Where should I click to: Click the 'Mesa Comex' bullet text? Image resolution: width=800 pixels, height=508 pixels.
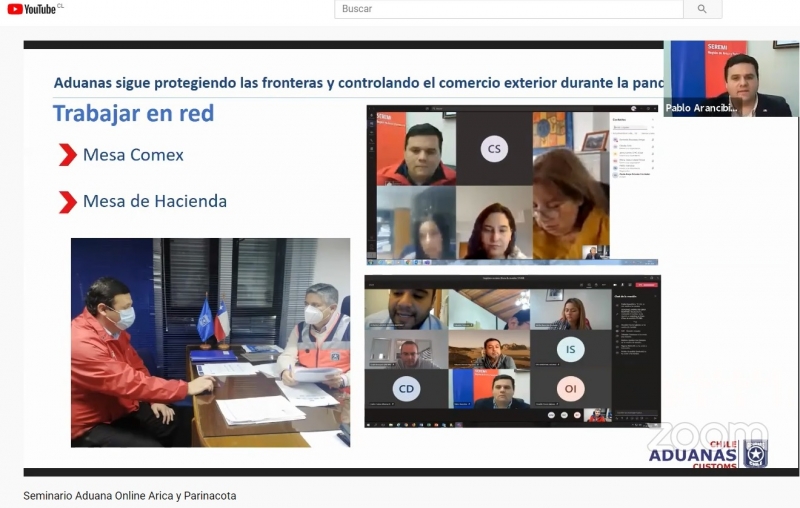(133, 155)
